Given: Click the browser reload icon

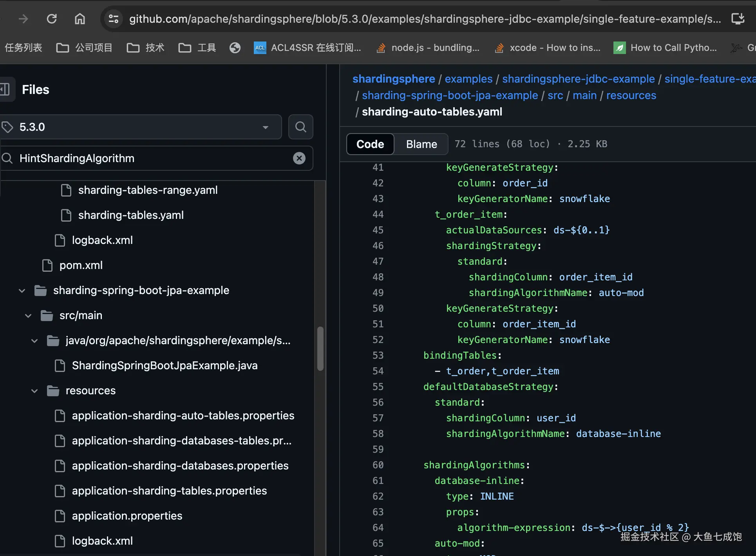Looking at the screenshot, I should 52,18.
